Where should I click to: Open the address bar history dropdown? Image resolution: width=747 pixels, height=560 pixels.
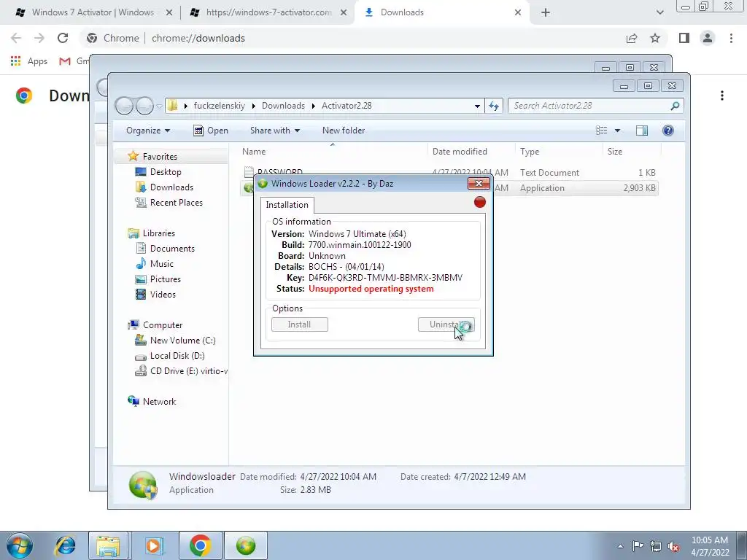coord(477,106)
